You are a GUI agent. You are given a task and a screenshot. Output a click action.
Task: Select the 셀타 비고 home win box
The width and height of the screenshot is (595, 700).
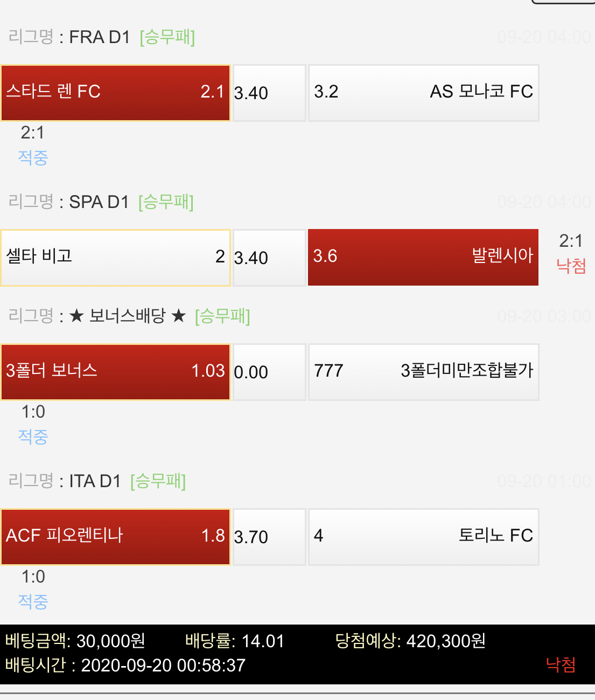[115, 258]
